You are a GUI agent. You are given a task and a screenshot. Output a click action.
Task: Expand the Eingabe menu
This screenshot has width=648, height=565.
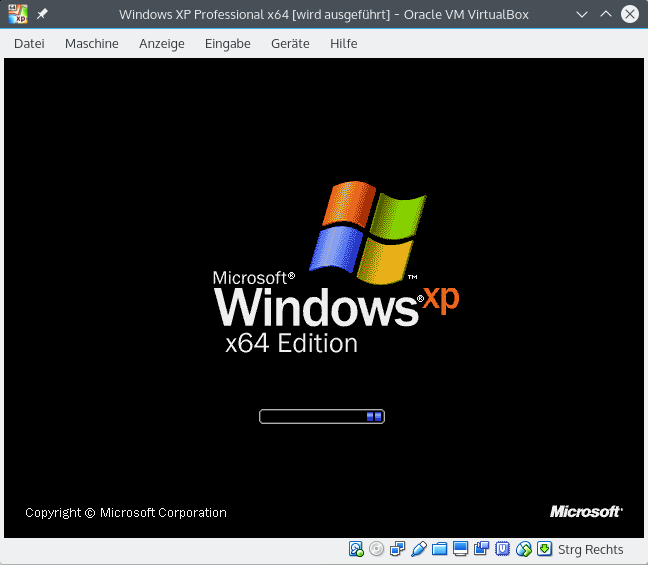point(228,44)
